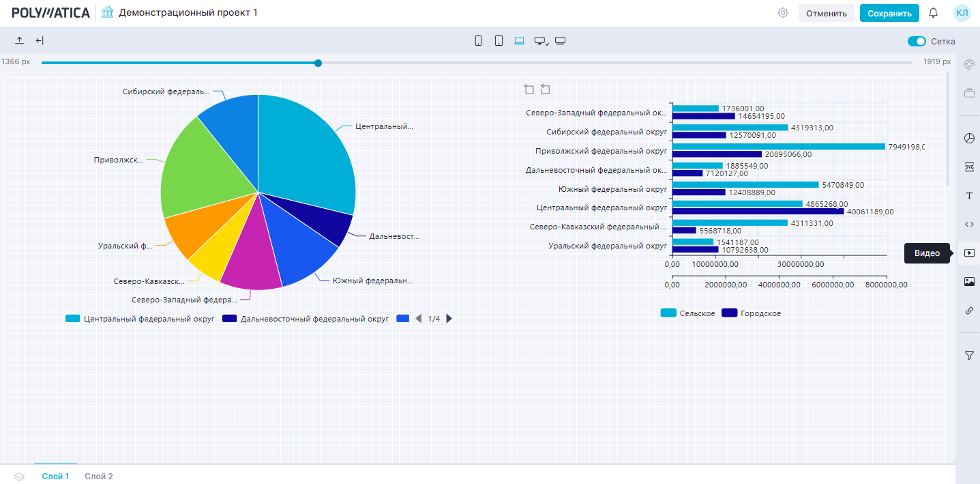980x484 pixels.
Task: Toggle Сельское series in bar chart legend
Action: 687,313
